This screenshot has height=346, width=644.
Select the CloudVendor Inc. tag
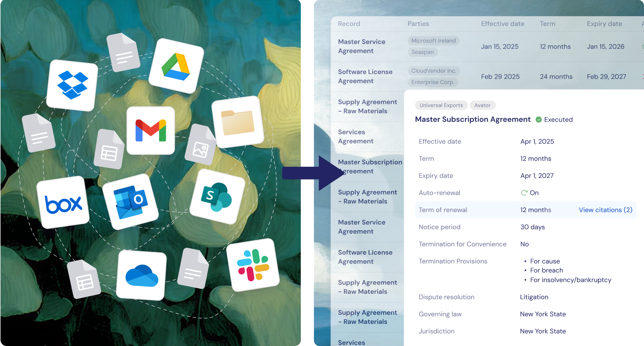434,71
